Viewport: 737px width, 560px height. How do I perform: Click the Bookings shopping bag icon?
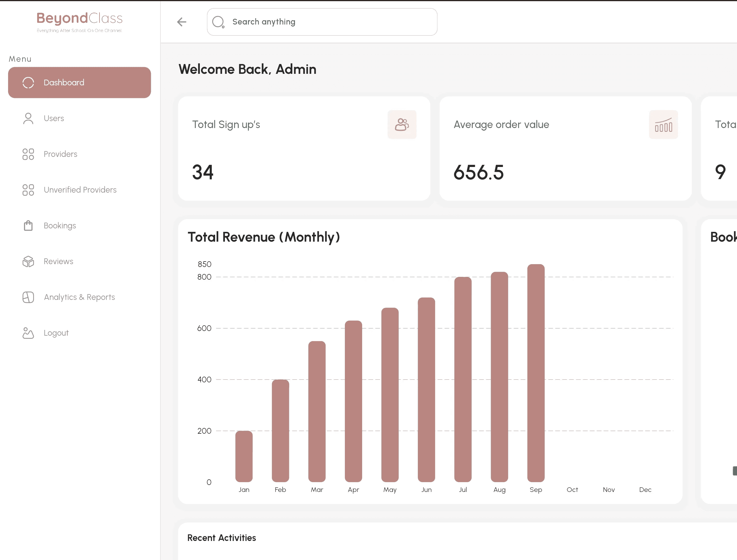click(x=28, y=226)
